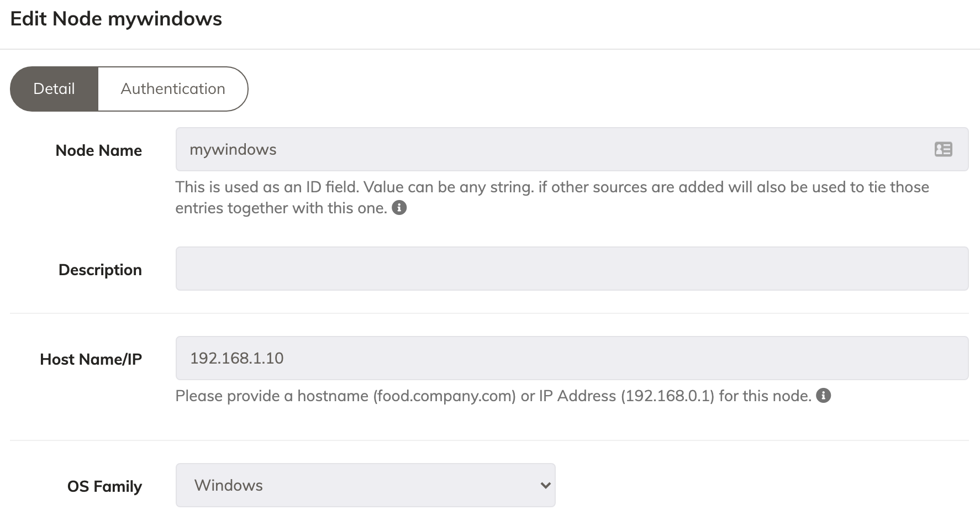The image size is (980, 515).
Task: Click the info icon after hostname help text
Action: tap(823, 396)
